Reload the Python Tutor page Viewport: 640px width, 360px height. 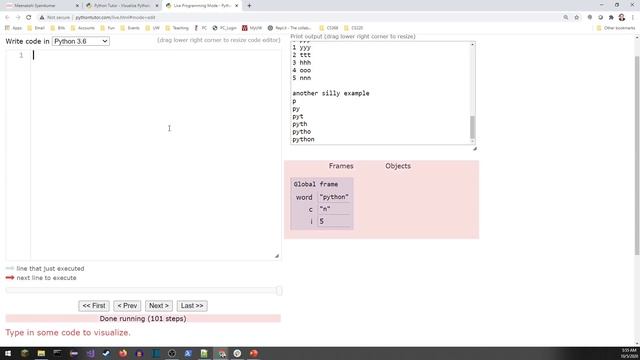click(x=29, y=18)
